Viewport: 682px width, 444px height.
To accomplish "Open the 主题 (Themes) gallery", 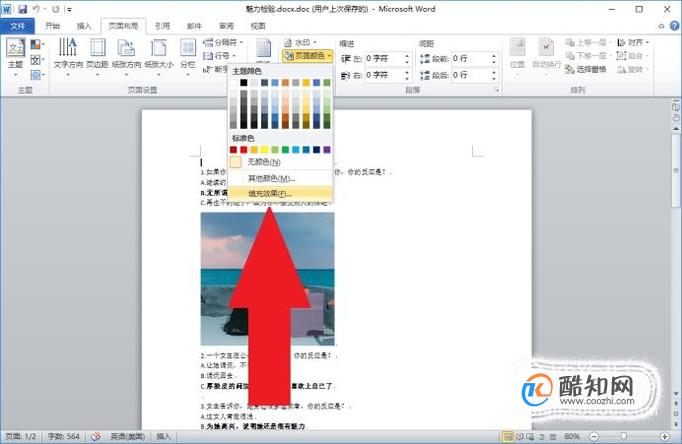I will click(x=15, y=57).
